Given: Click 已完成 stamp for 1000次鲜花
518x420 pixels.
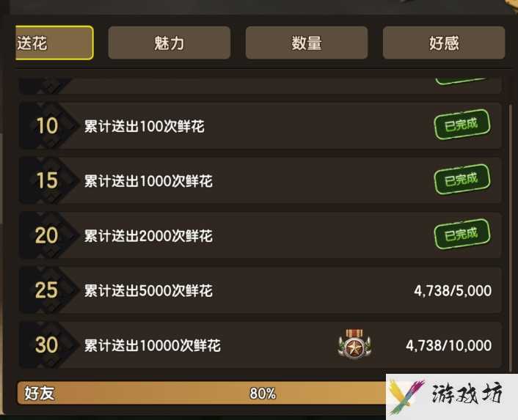Looking at the screenshot, I should 462,179.
